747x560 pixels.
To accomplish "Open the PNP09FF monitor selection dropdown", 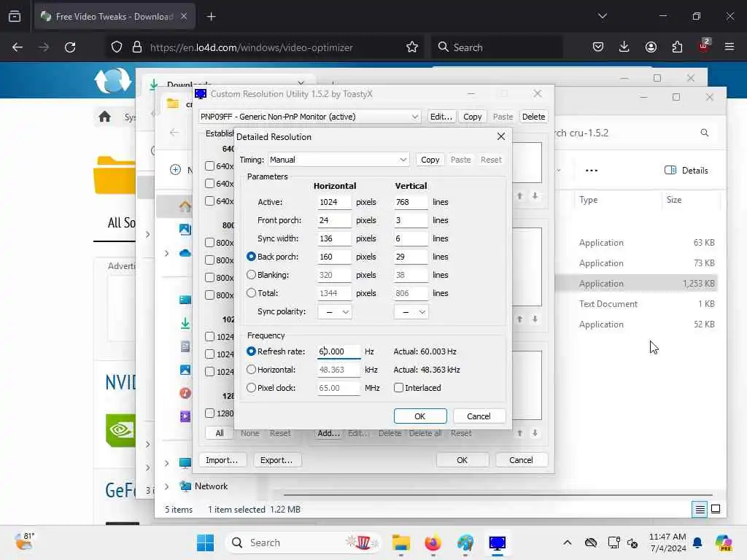I will point(309,117).
